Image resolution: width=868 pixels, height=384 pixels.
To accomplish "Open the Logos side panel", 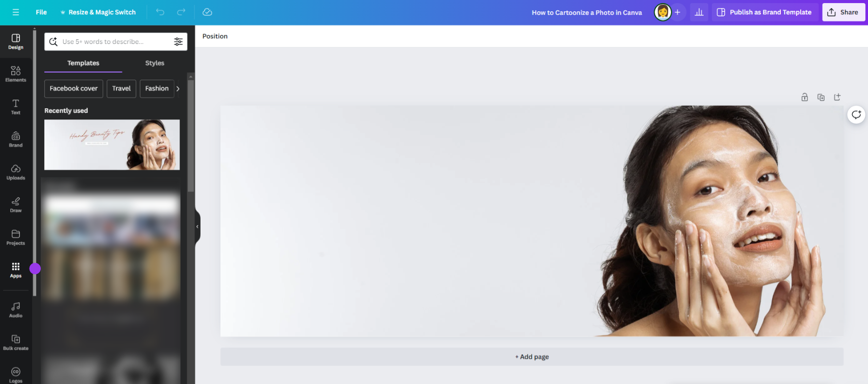I will (x=16, y=375).
